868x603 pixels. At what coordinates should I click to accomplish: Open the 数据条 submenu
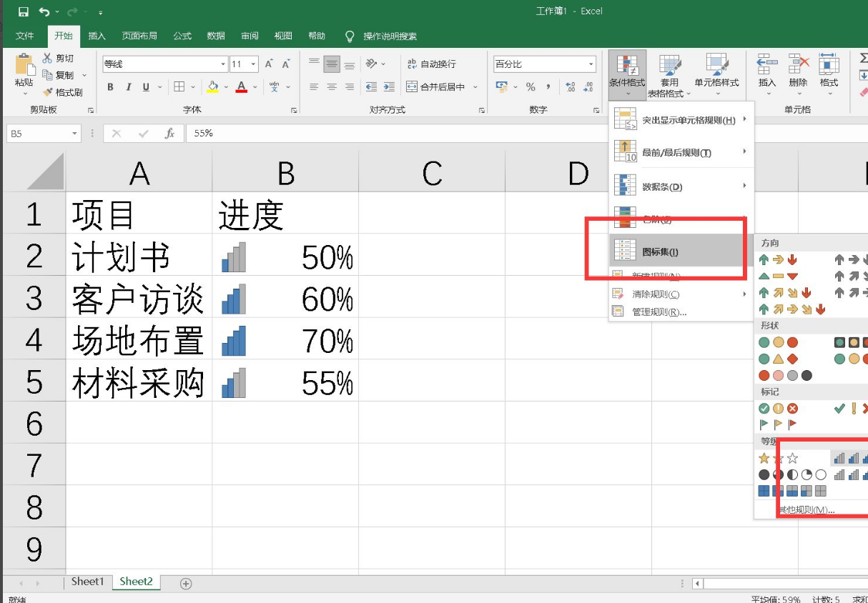[x=679, y=186]
